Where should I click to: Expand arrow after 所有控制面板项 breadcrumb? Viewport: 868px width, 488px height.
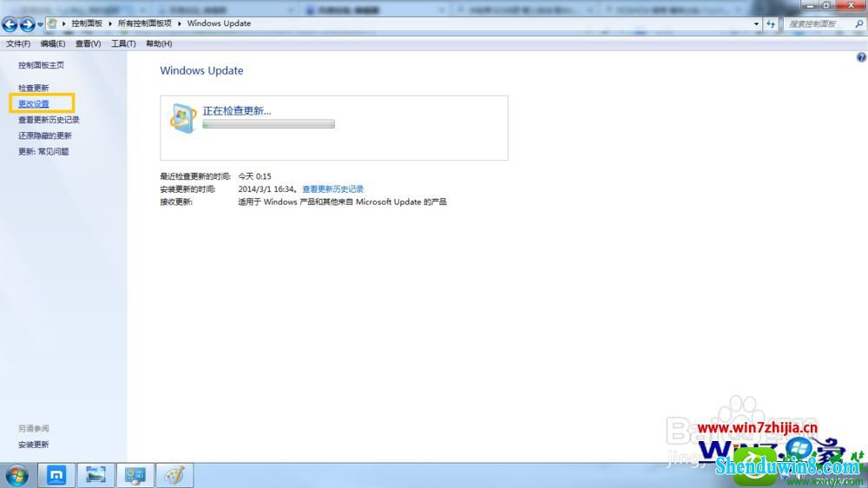coord(180,23)
